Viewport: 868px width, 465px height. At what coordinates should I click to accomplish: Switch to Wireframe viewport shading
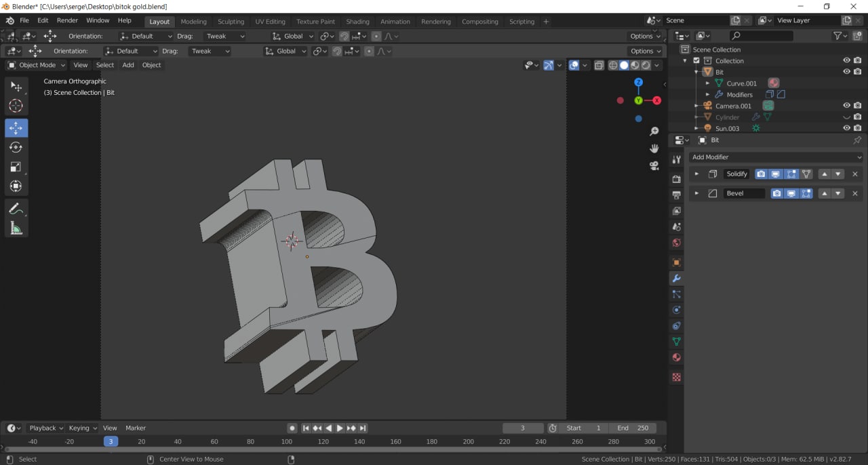613,65
